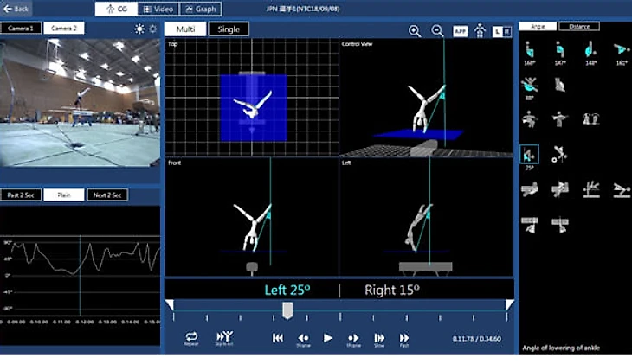Increase brightness with the large sun icon
Screen dimensions: 632x364
pos(140,29)
